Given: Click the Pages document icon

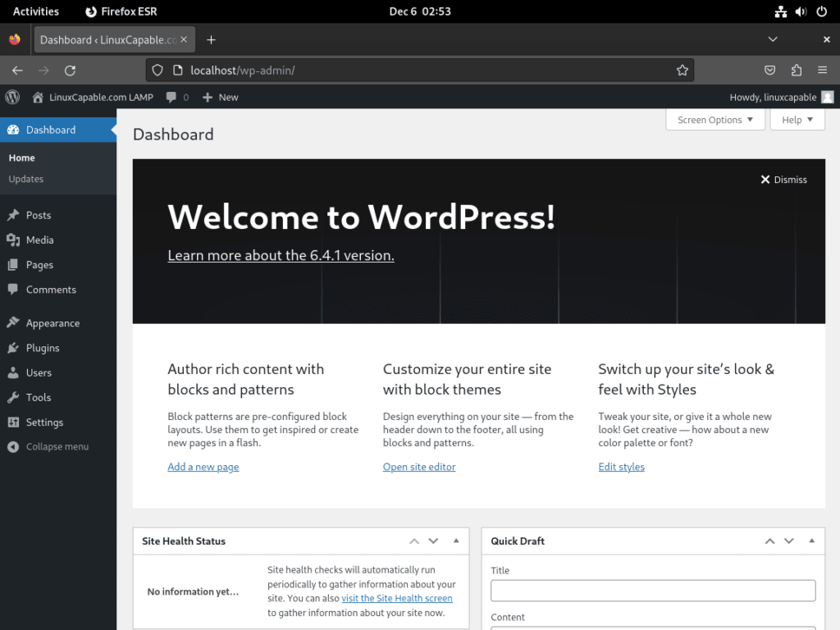Looking at the screenshot, I should tap(15, 264).
